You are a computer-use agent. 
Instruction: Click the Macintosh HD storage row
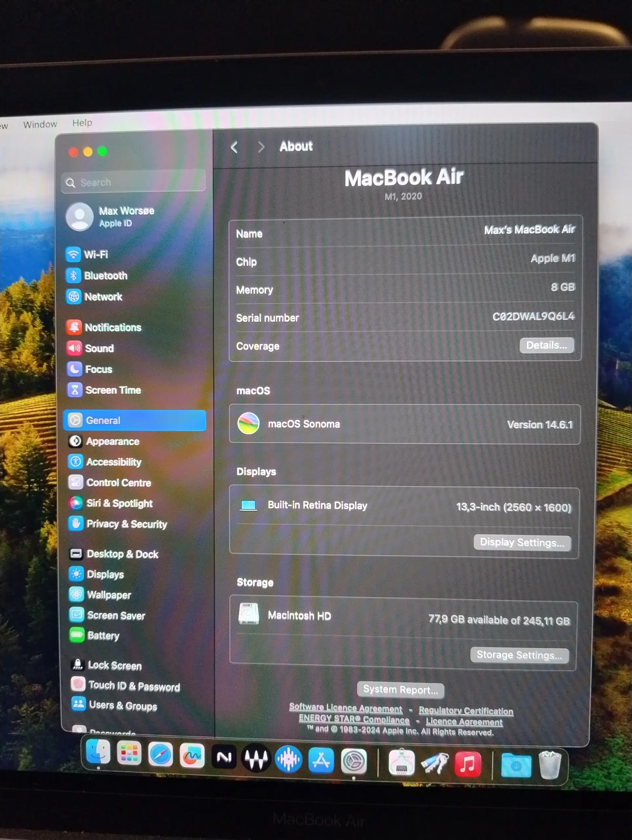click(x=403, y=617)
